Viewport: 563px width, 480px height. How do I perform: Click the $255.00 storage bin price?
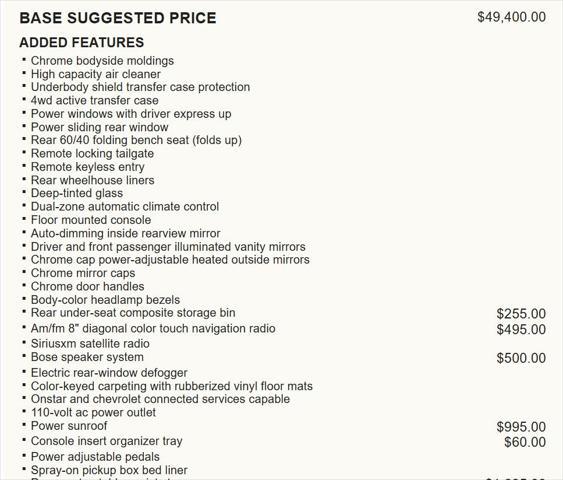point(521,314)
